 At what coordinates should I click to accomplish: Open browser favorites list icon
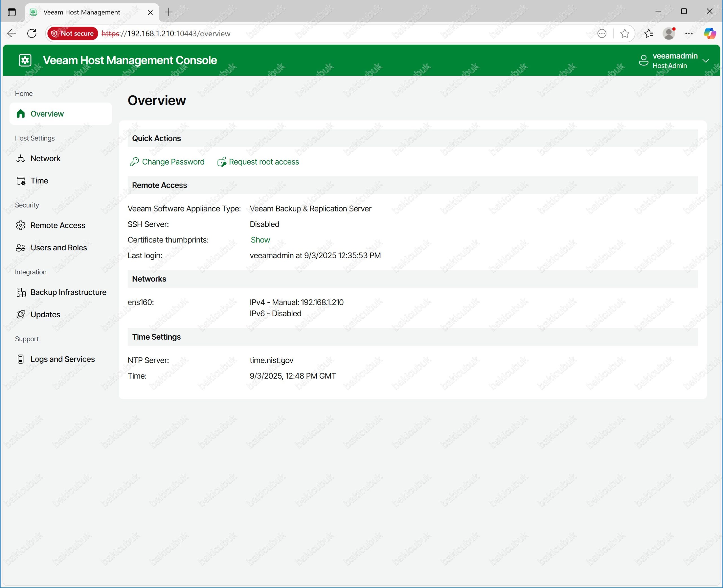click(648, 33)
